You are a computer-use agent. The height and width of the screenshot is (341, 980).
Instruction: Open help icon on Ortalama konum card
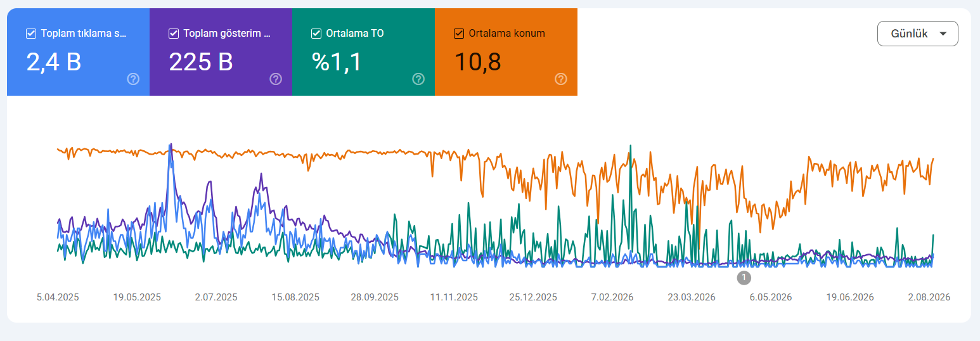[x=561, y=79]
